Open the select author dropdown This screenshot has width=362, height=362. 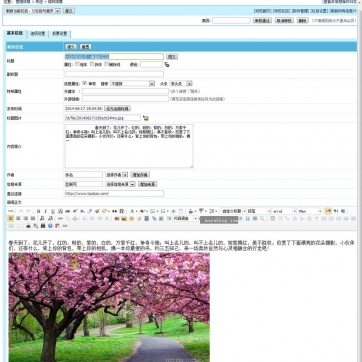(117, 175)
